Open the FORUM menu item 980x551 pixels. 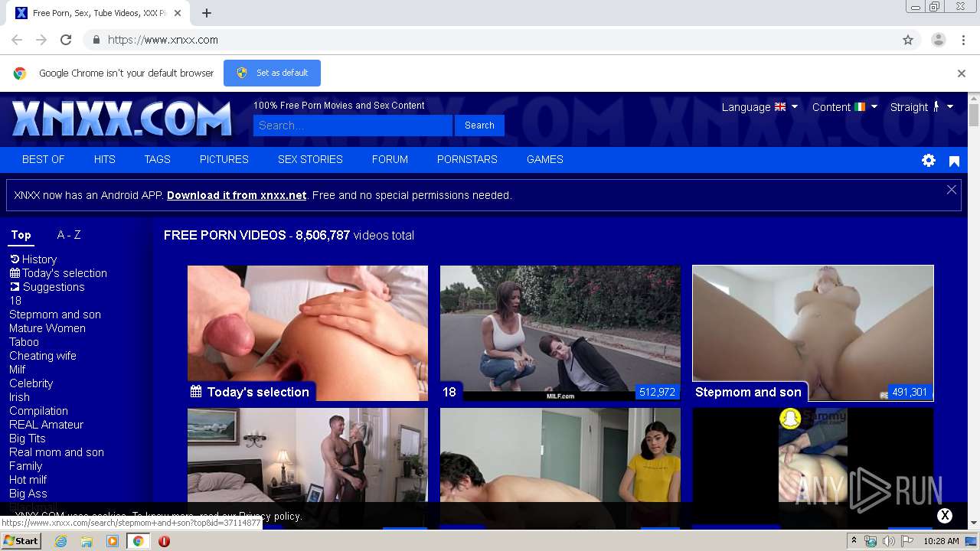coord(390,160)
